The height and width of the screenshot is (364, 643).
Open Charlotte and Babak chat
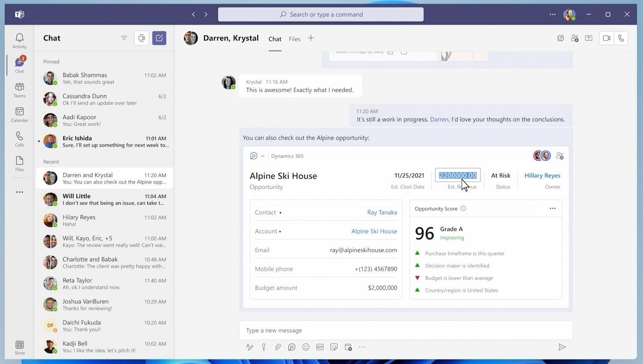pos(104,262)
